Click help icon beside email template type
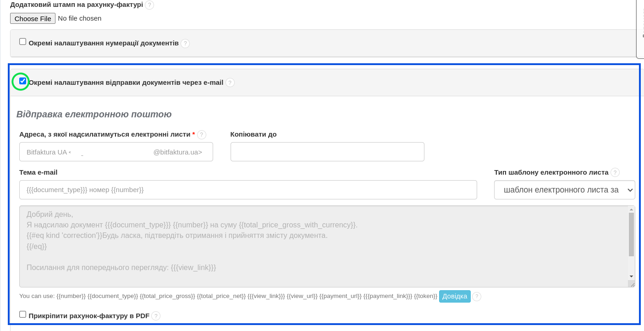 615,172
